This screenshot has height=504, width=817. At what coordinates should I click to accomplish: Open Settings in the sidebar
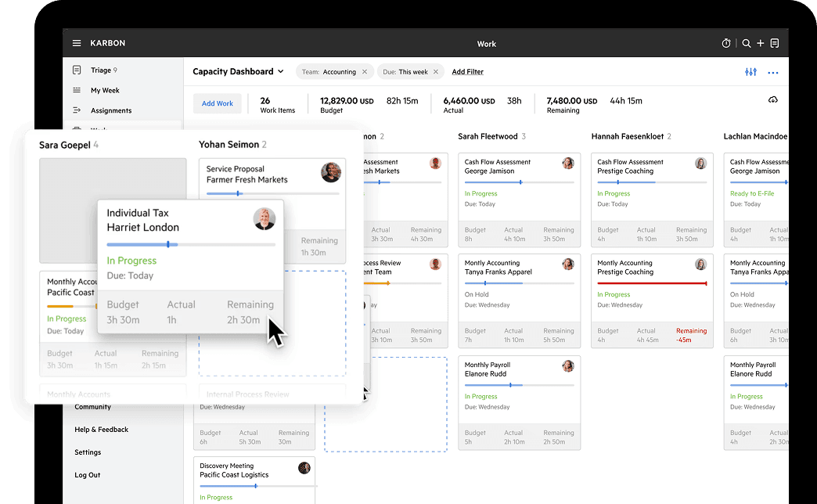88,452
